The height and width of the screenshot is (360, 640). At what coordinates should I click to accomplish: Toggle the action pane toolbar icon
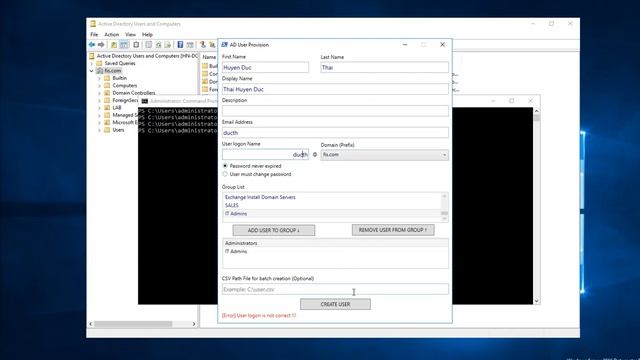(190, 44)
